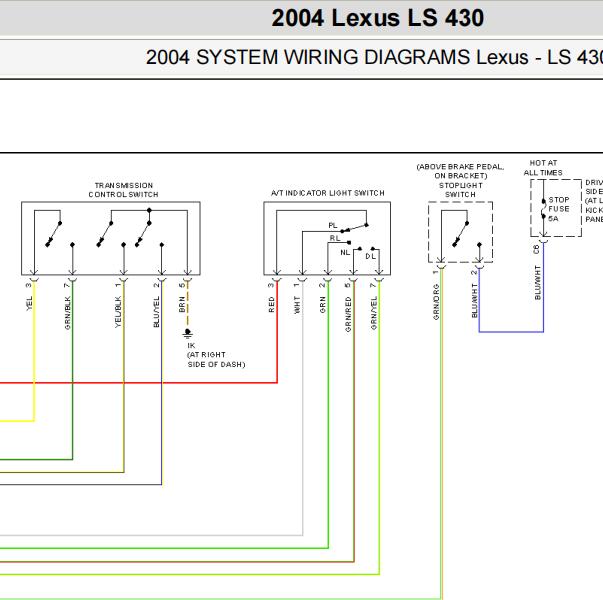Click the "GRN/ORG" wire label

[x=436, y=302]
